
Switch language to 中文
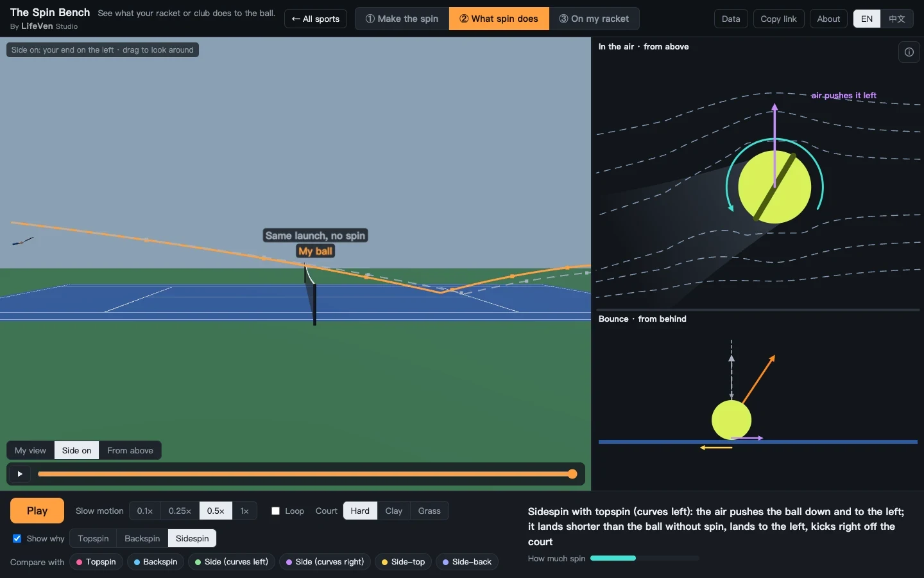897,19
